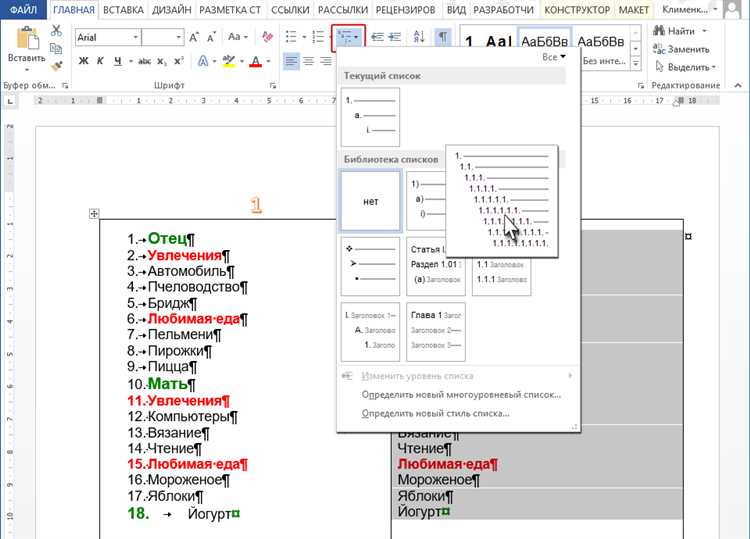Click Определить новый стиль списка
The height and width of the screenshot is (539, 750).
(435, 413)
